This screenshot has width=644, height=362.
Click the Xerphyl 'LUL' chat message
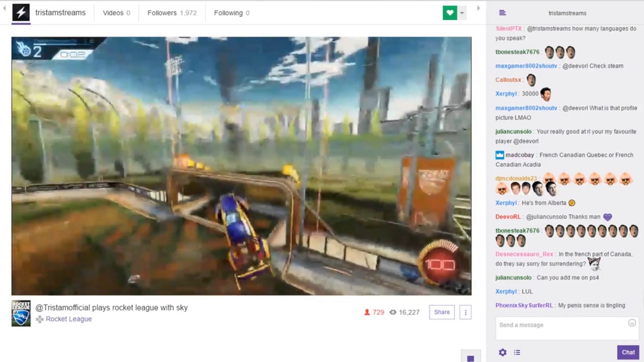point(527,292)
